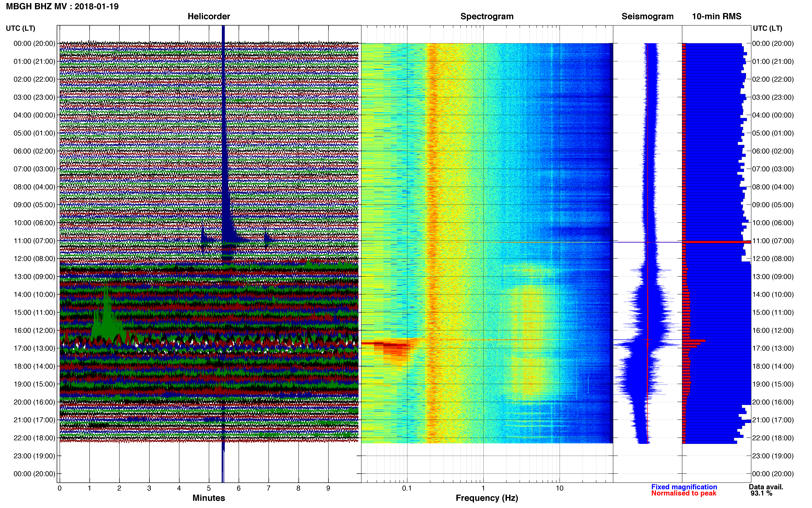Viewport: 812px width, 508px height.
Task: Click the '10-min RMS' panel heading
Action: tap(717, 16)
